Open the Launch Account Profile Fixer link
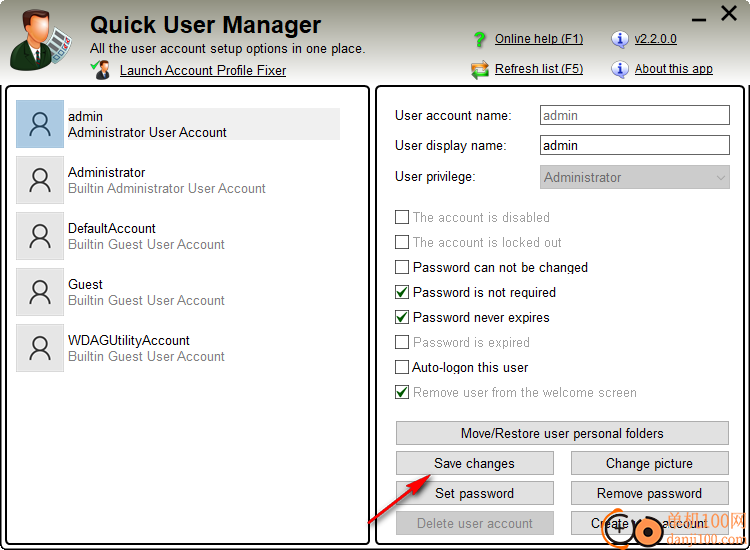 [x=203, y=70]
